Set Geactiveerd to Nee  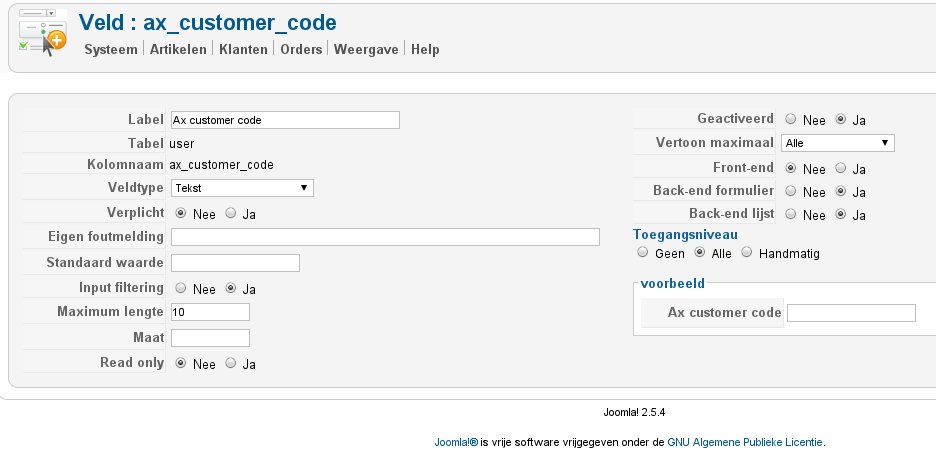[791, 119]
